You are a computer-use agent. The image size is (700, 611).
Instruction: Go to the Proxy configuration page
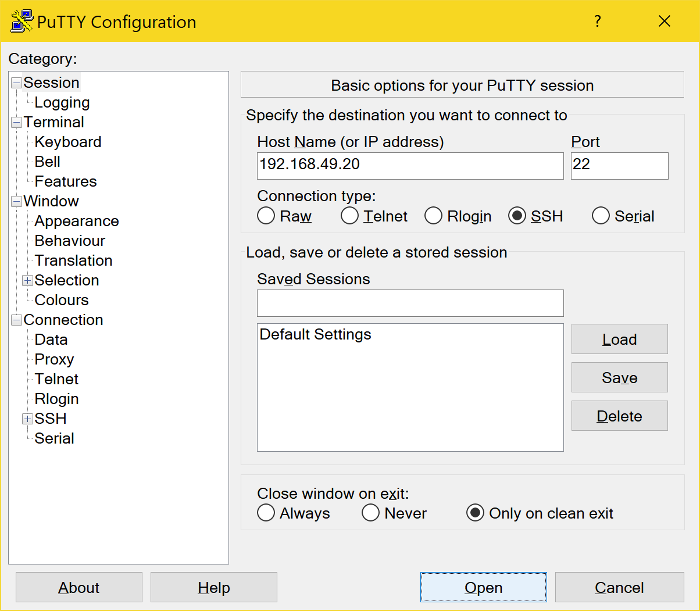(54, 359)
